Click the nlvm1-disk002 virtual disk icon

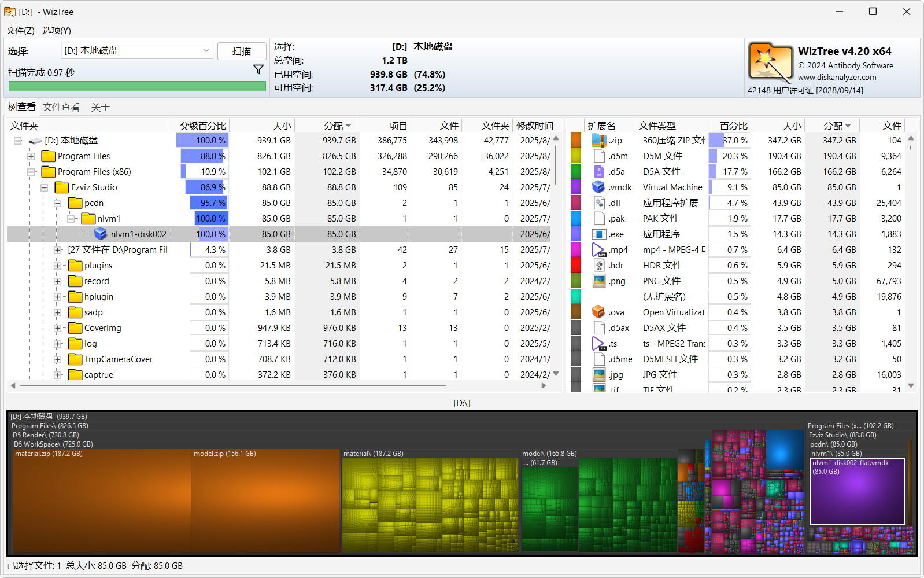click(101, 234)
